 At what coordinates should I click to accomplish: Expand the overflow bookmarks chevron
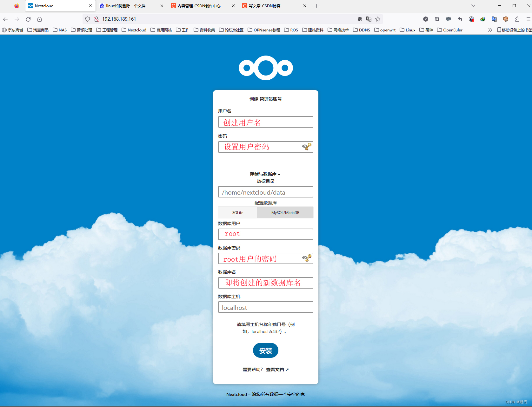pos(490,30)
